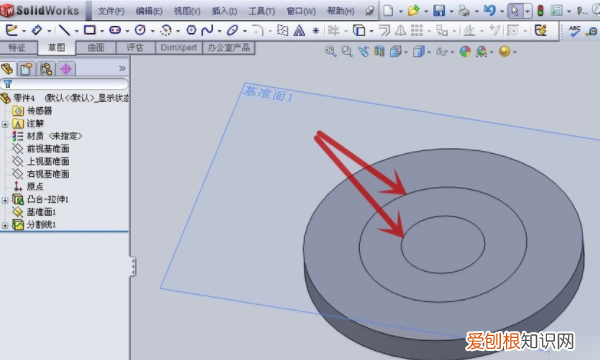Click the Zoom to Fit icon
600x360 pixels.
[330, 51]
